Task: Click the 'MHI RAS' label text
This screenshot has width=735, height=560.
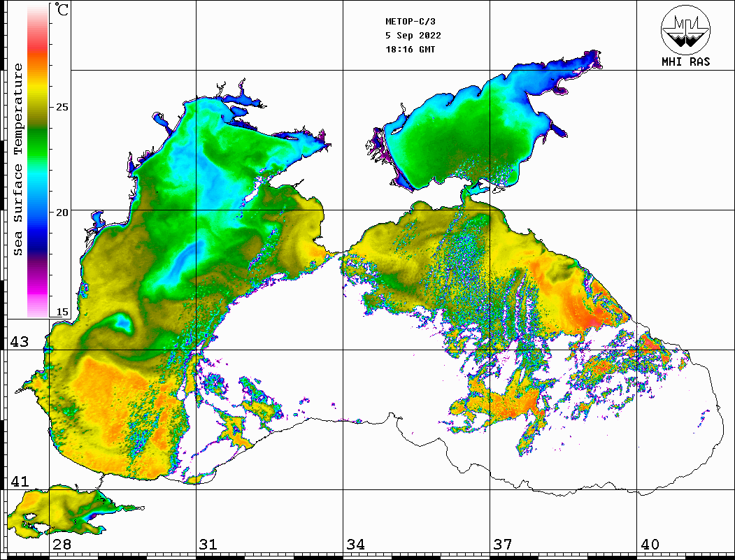Action: click(x=685, y=62)
